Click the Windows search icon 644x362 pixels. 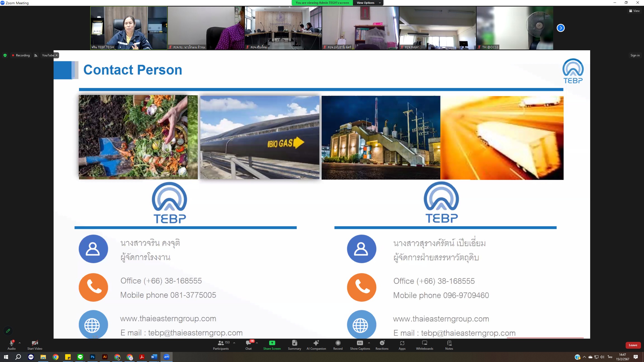pyautogui.click(x=18, y=357)
